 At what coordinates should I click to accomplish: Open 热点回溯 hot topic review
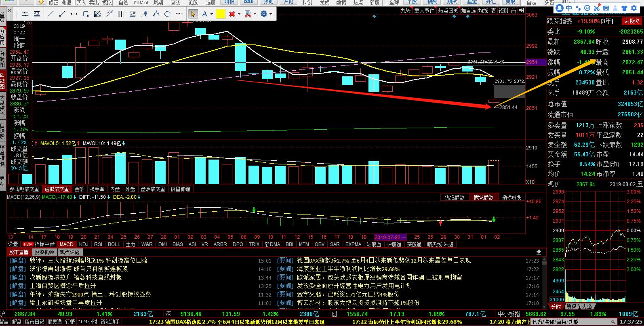(x=448, y=11)
